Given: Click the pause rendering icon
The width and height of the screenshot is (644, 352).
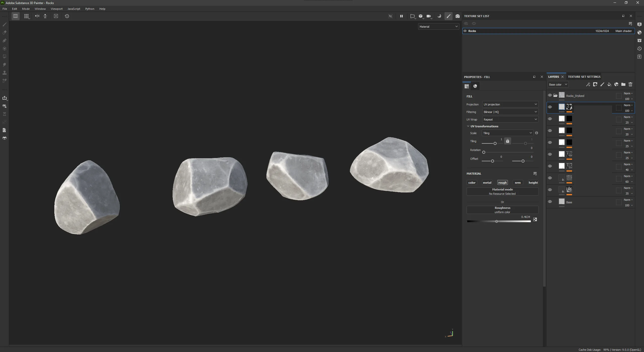Looking at the screenshot, I should [x=401, y=16].
